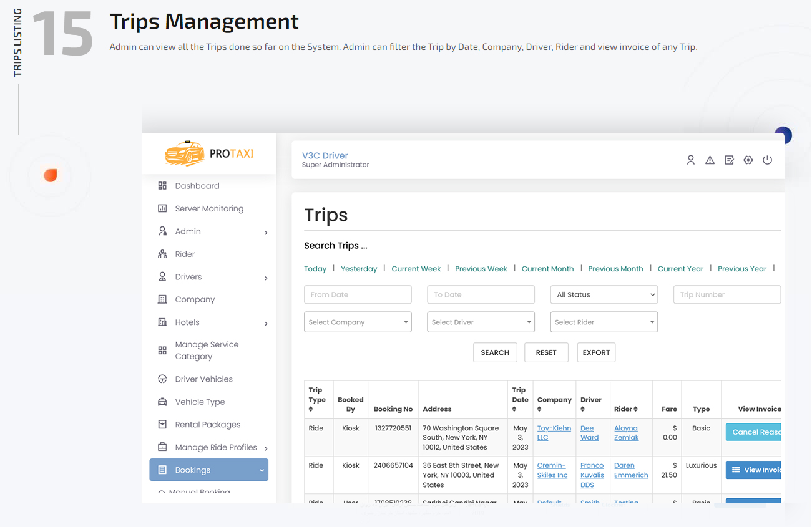Image resolution: width=812 pixels, height=527 pixels.
Task: Open user profile icon in header
Action: point(690,160)
